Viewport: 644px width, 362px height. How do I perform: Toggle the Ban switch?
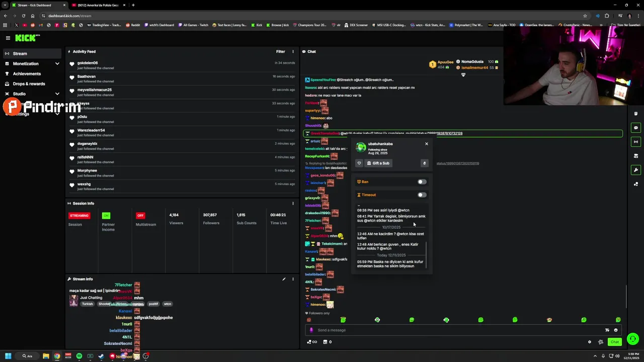(422, 182)
